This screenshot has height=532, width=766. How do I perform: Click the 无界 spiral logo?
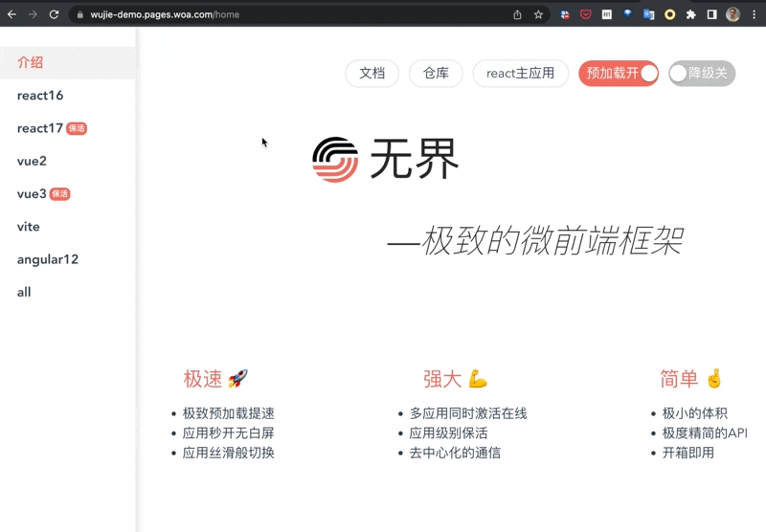(x=335, y=160)
